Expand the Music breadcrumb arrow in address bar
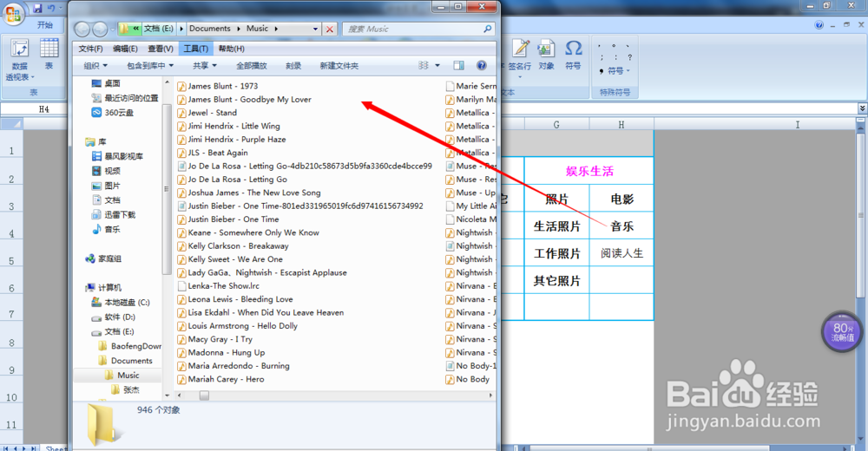 (x=276, y=29)
